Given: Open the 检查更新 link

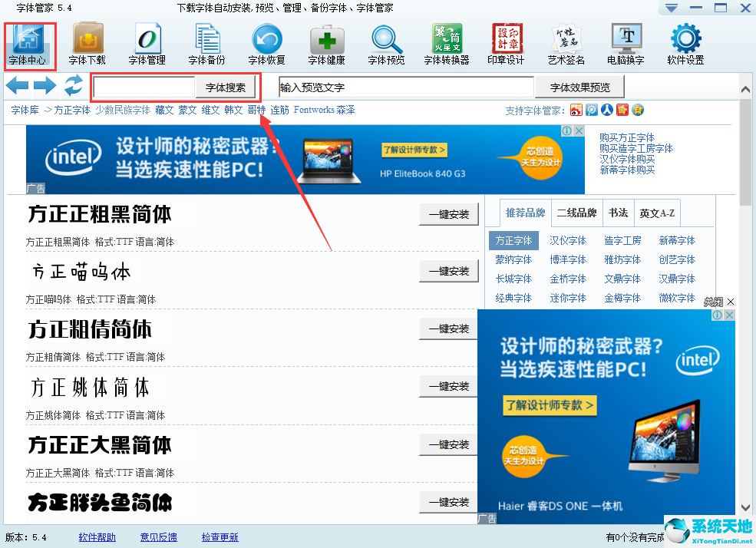Looking at the screenshot, I should pyautogui.click(x=220, y=537).
